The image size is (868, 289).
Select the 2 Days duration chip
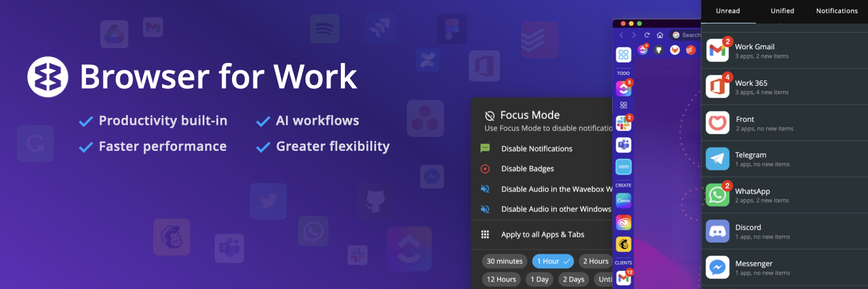tap(573, 279)
